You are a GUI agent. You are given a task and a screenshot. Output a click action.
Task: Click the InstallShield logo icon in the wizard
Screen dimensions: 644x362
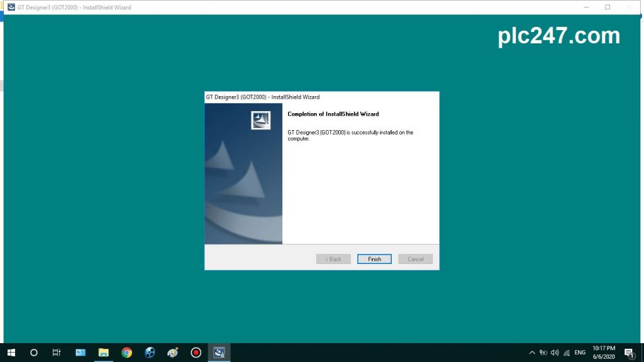261,120
